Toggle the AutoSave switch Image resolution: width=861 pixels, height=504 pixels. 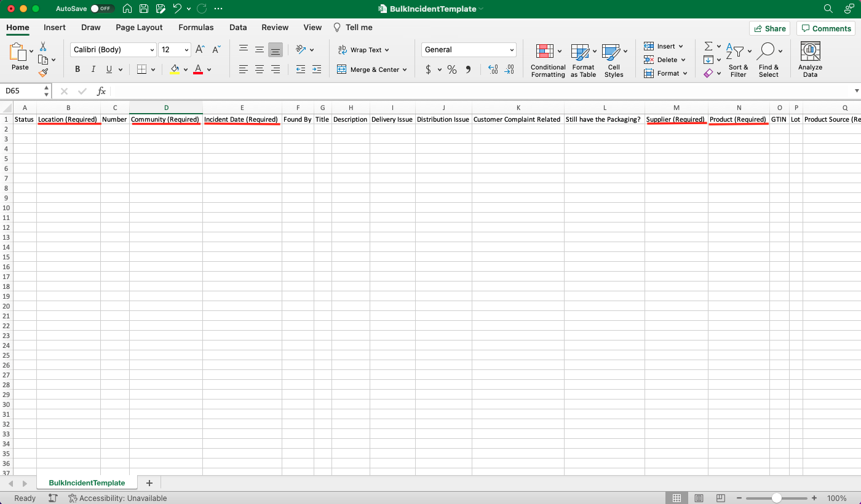coord(101,9)
